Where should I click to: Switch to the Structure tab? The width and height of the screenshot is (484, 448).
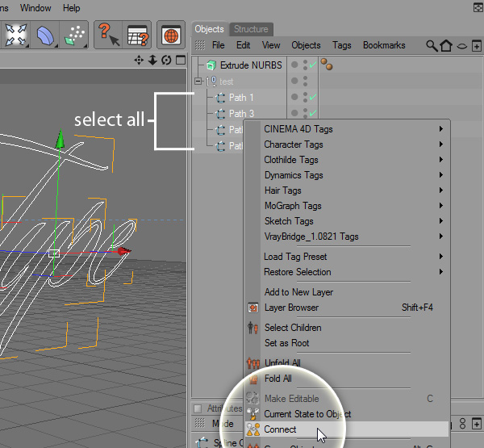(x=251, y=29)
